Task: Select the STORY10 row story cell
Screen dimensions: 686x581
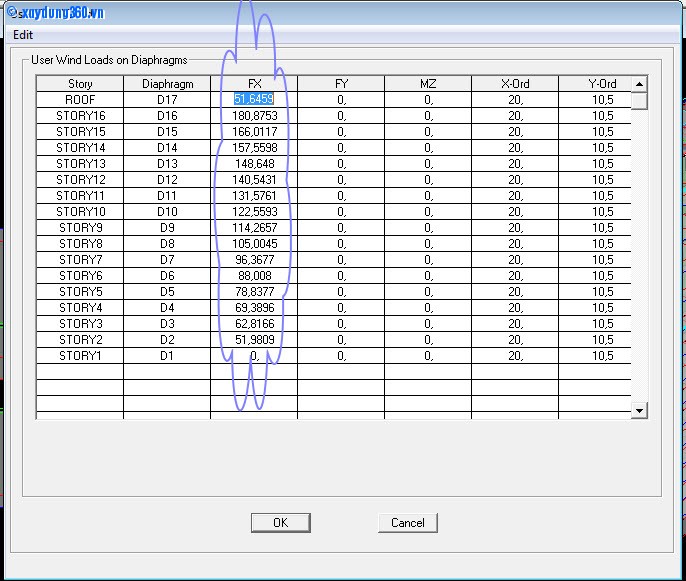Action: pyautogui.click(x=80, y=212)
